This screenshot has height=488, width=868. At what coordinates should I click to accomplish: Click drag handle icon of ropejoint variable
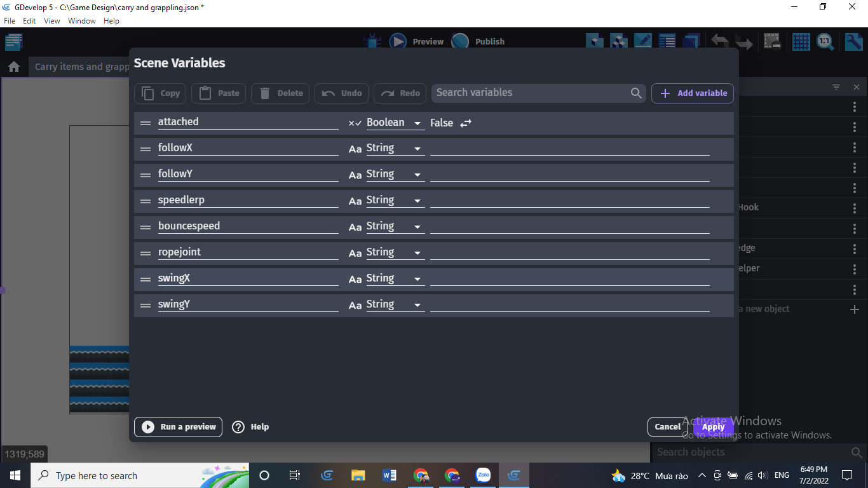(x=146, y=254)
